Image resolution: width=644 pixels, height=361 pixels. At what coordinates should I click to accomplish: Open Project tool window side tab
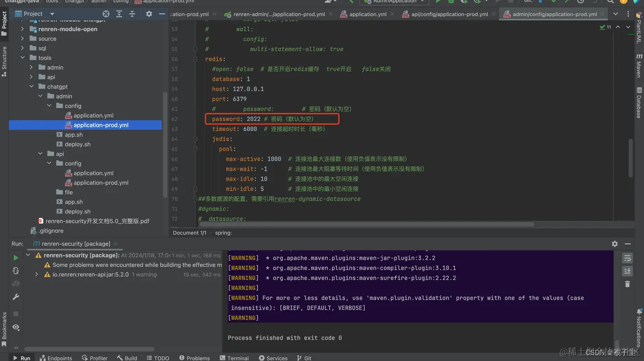coord(5,24)
